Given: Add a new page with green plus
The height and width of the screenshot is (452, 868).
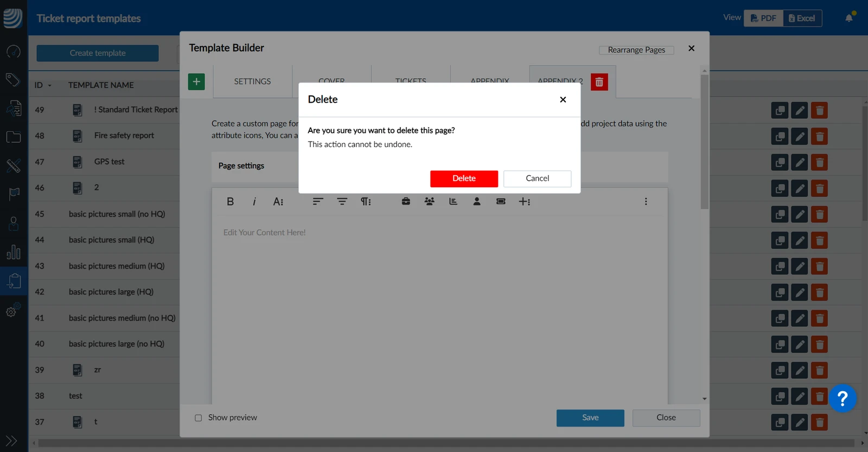Looking at the screenshot, I should [x=196, y=81].
